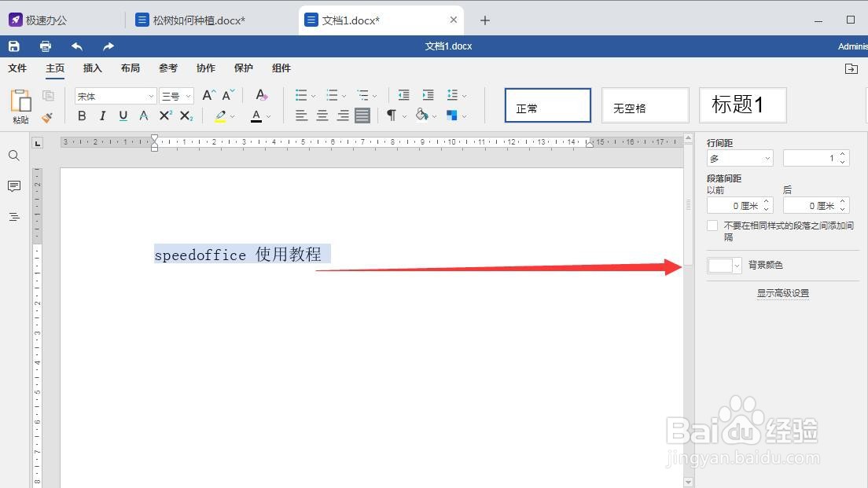Toggle bold formatting on selected text
Screen dimensions: 868x488
[82, 116]
